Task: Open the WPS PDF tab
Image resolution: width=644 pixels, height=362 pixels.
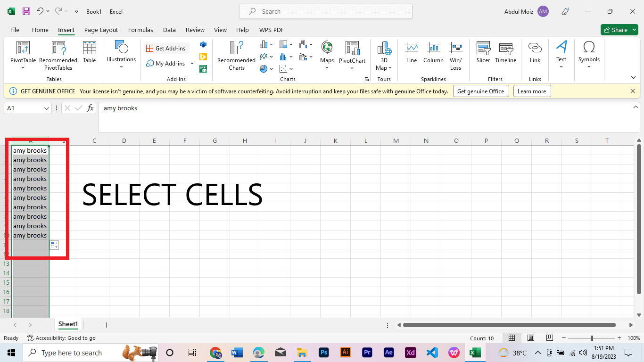Action: click(271, 30)
